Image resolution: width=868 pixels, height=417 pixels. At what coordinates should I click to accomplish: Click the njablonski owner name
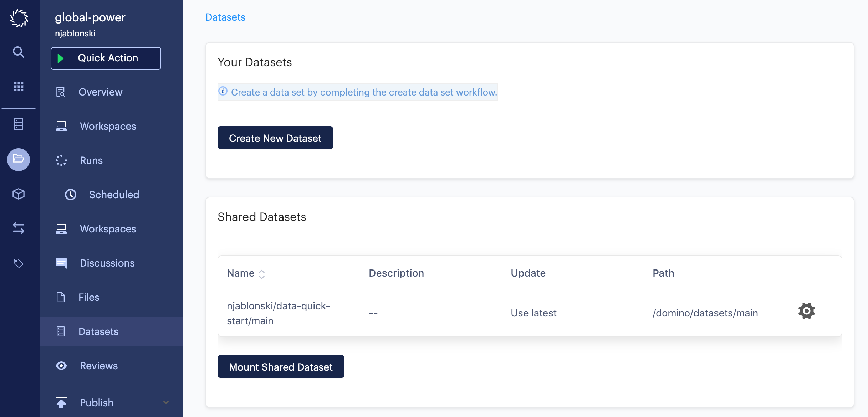tap(75, 33)
